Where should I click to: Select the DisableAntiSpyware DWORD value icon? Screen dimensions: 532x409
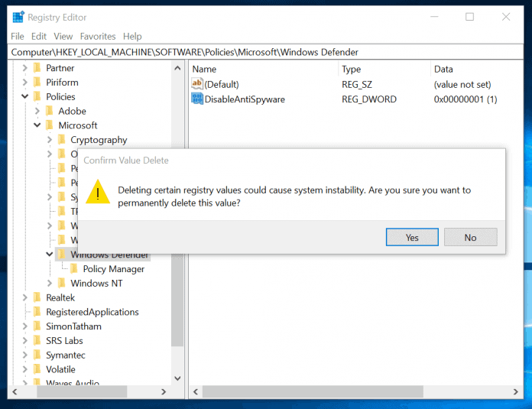pos(197,99)
